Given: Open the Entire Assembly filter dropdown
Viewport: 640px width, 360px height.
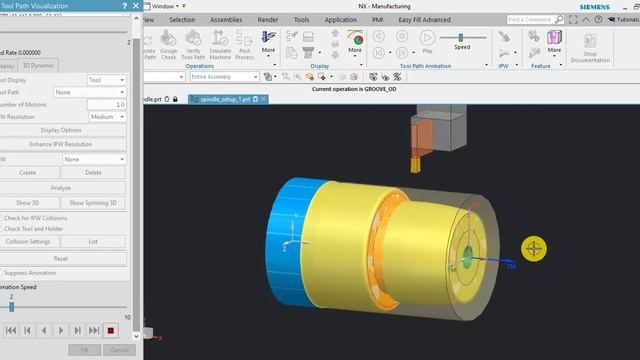Looking at the screenshot, I should pos(224,77).
